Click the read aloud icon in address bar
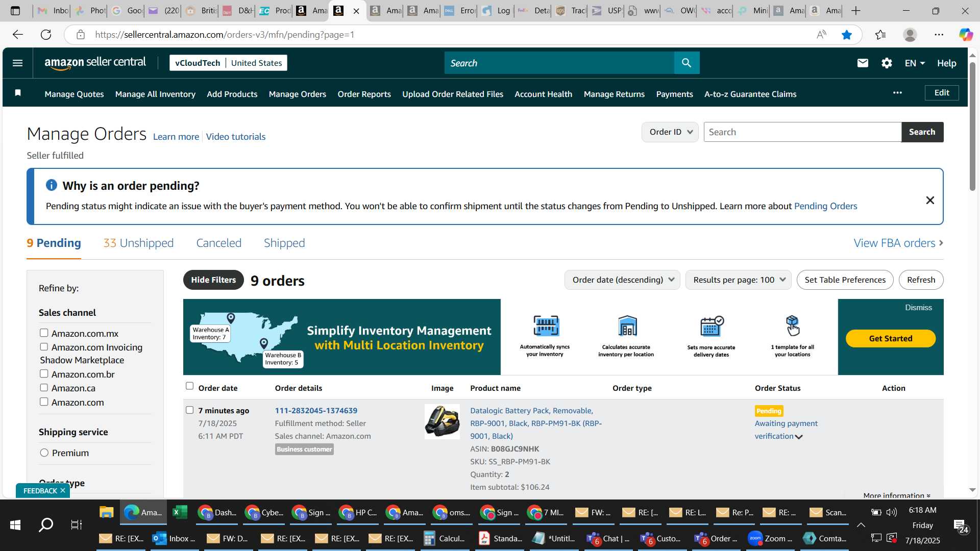980x551 pixels. tap(821, 35)
